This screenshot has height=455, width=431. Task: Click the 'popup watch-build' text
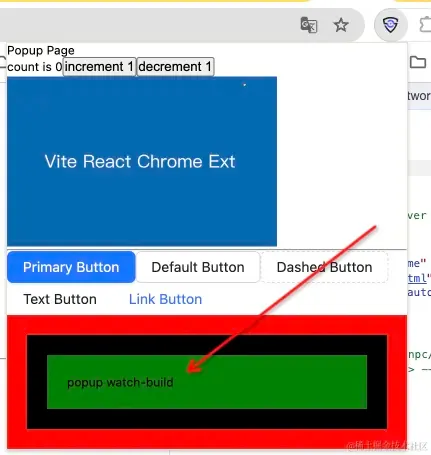tap(120, 382)
